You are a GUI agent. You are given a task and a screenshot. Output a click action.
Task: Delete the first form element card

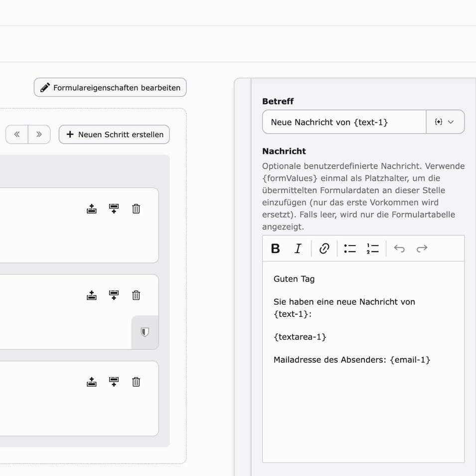(x=136, y=209)
